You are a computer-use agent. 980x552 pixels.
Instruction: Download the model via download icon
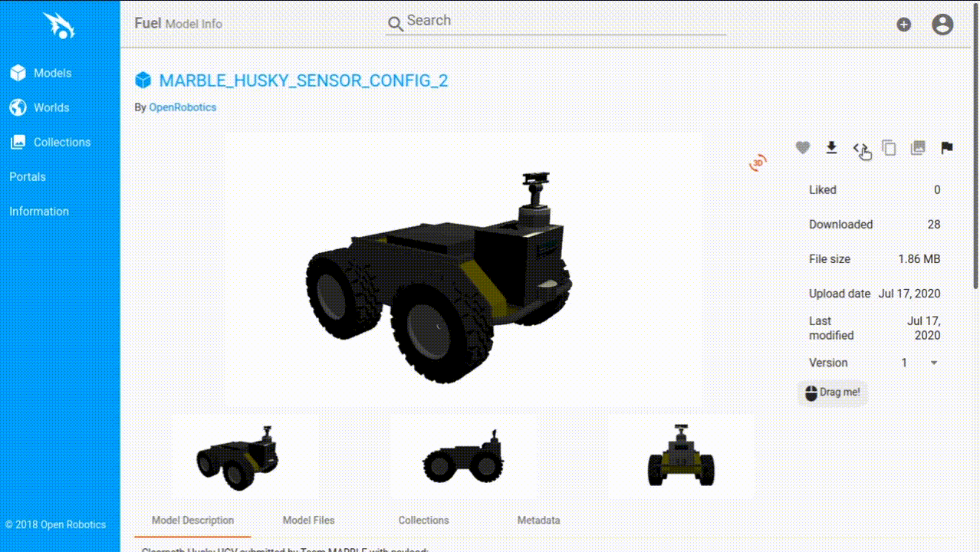tap(831, 148)
